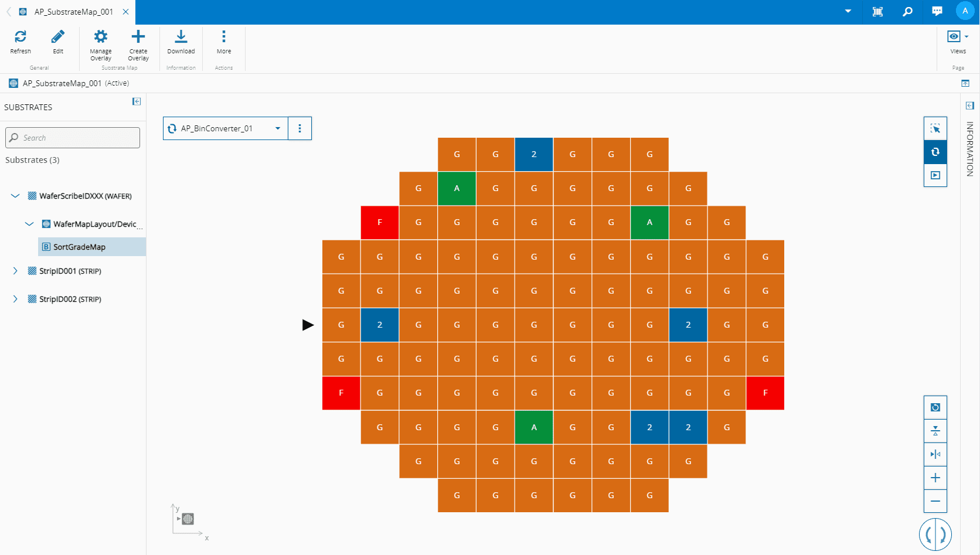Select the AP_SubstrateMap_001 tab
The height and width of the screenshot is (555, 980).
coord(73,12)
